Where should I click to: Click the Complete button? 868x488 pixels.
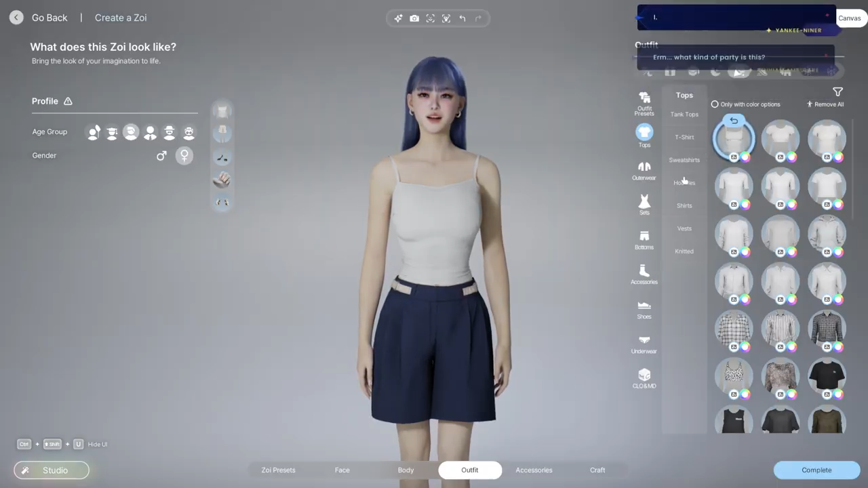(x=816, y=470)
